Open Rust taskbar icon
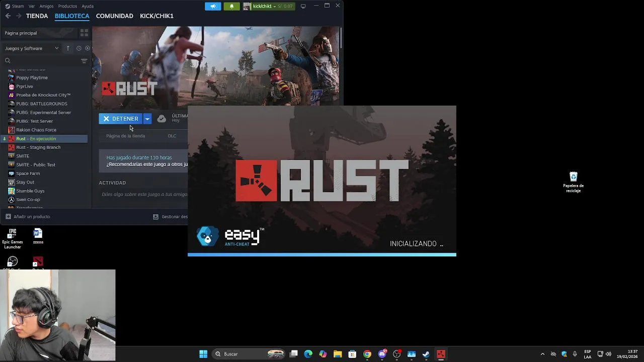Screen dimensions: 644x362 pos(441,354)
